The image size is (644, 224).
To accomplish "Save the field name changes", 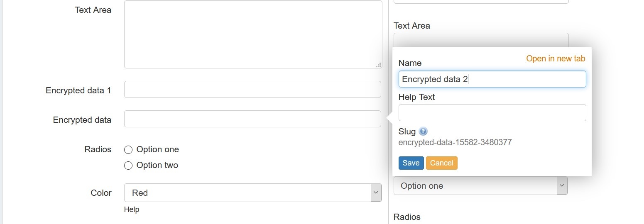I will (411, 163).
